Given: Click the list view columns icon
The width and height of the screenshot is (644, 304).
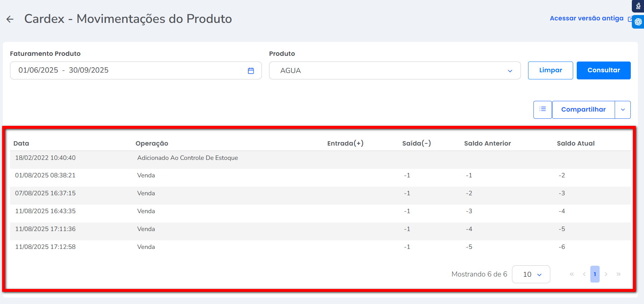Looking at the screenshot, I should pyautogui.click(x=542, y=109).
